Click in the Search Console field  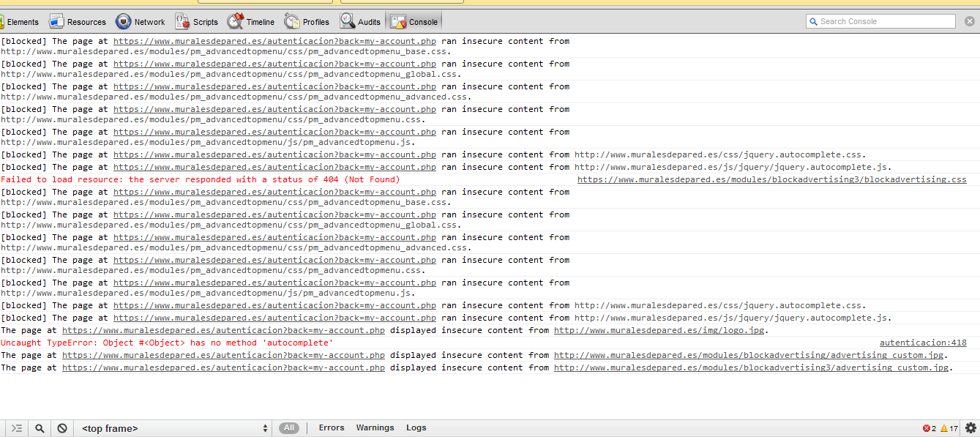point(884,21)
